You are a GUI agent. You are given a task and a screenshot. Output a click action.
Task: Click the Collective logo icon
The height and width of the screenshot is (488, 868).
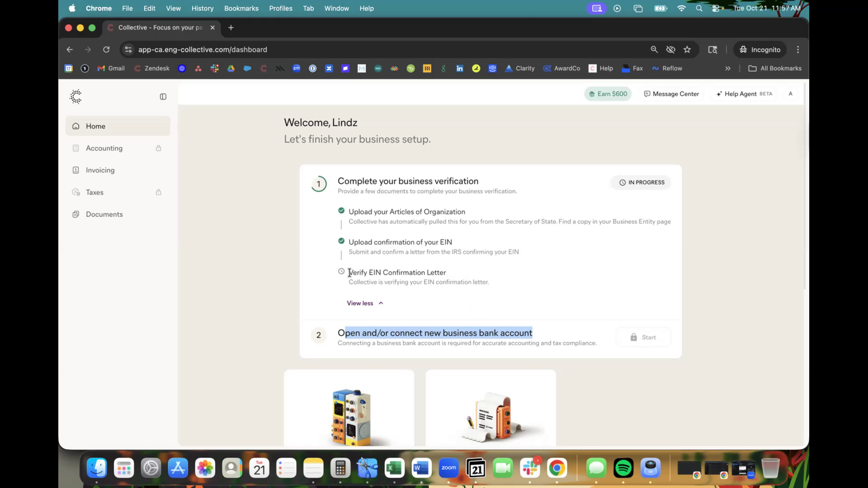point(76,96)
